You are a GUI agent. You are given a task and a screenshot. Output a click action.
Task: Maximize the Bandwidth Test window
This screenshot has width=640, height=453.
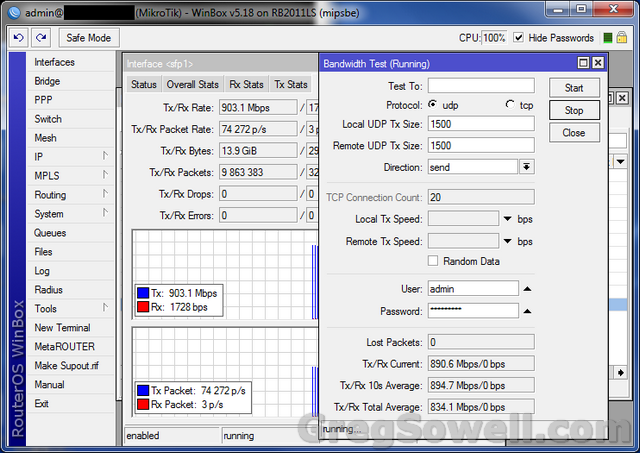[x=583, y=63]
